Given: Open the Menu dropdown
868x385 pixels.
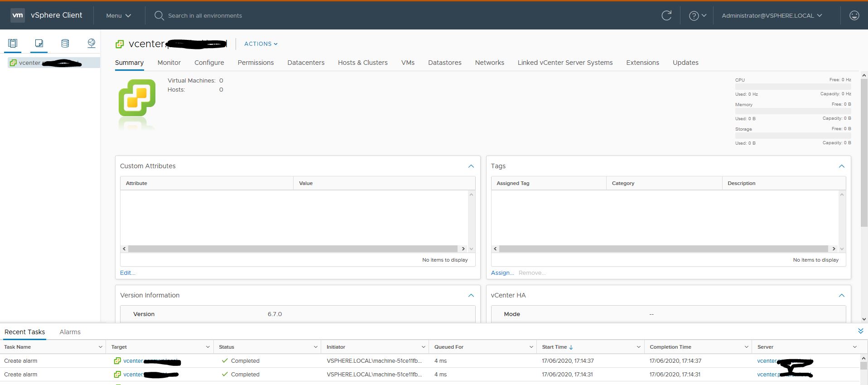Looking at the screenshot, I should click(118, 15).
